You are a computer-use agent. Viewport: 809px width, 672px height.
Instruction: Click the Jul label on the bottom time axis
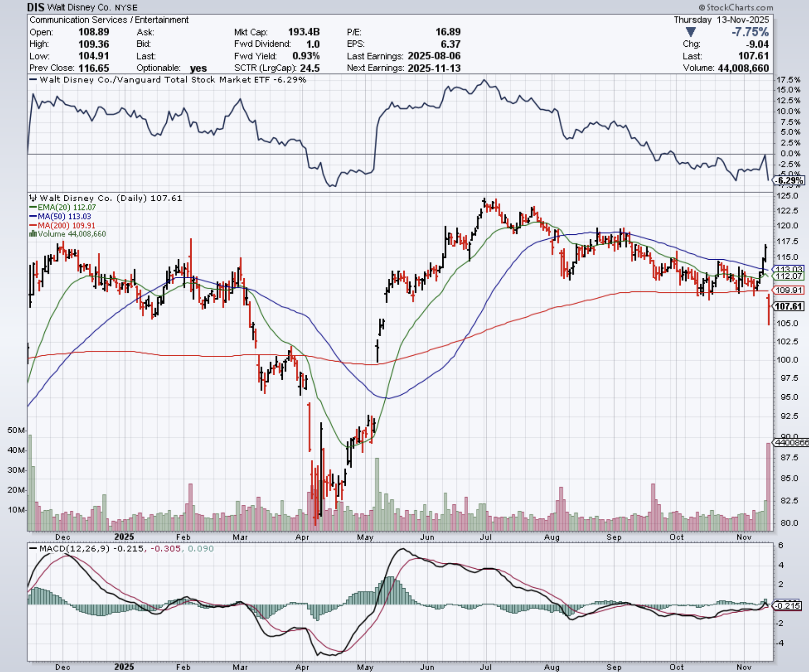coord(485,667)
